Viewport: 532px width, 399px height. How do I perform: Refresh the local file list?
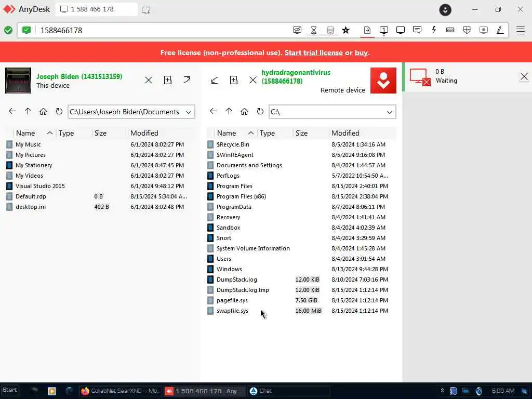[59, 111]
